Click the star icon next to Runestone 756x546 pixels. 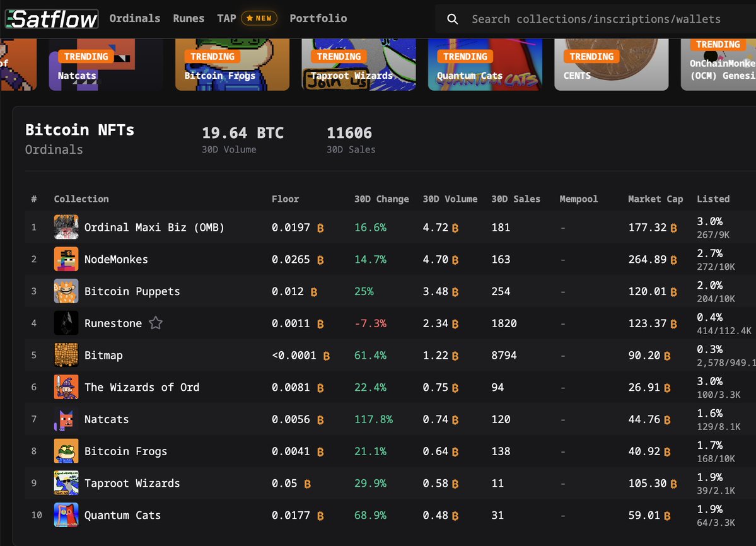coord(155,323)
